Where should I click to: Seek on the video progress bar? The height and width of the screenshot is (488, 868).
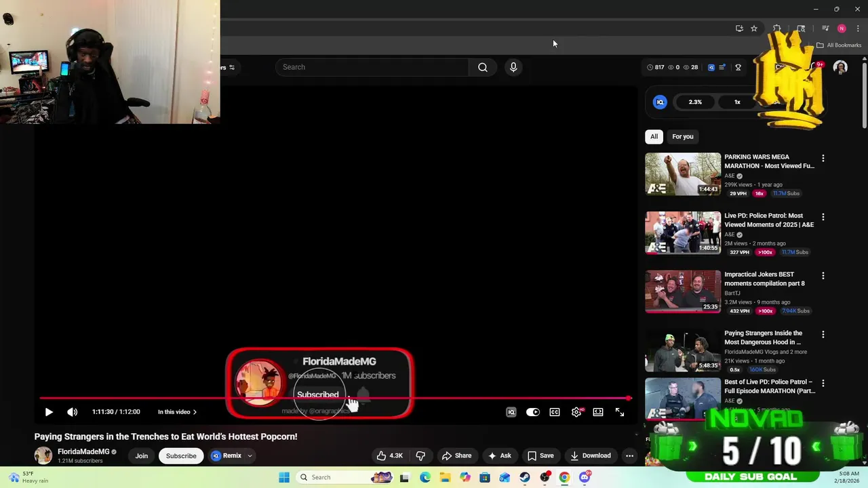coord(334,399)
